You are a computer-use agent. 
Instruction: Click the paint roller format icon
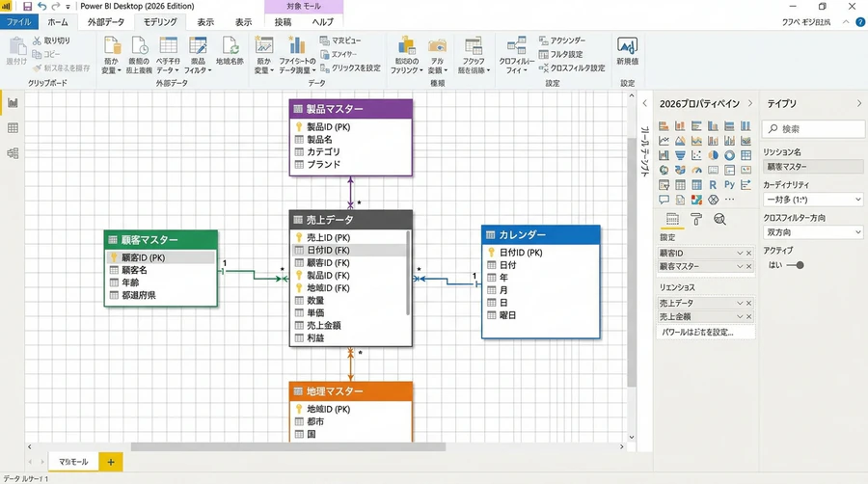click(x=696, y=219)
